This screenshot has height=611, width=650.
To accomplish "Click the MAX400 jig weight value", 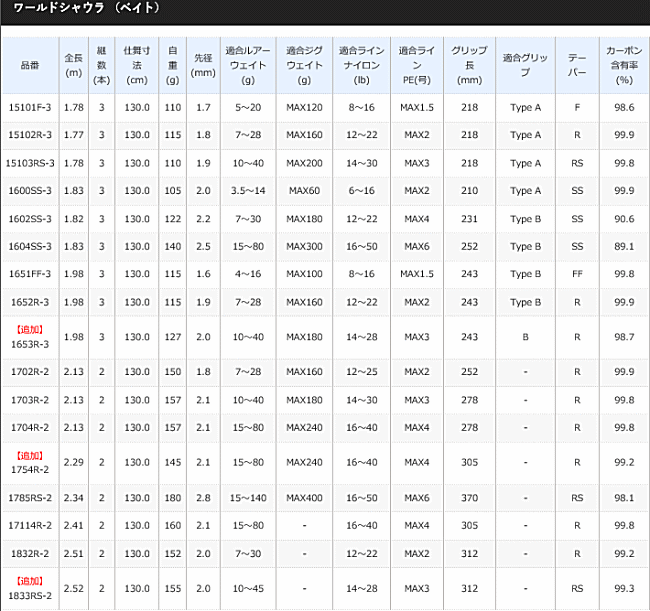I will coord(304,498).
